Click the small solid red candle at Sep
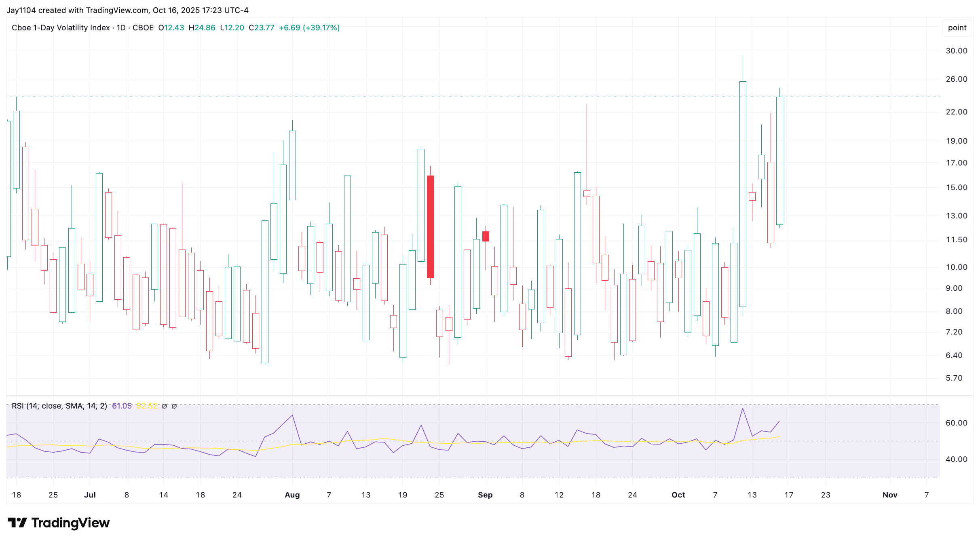Screen dimensions: 980x542 (486, 236)
